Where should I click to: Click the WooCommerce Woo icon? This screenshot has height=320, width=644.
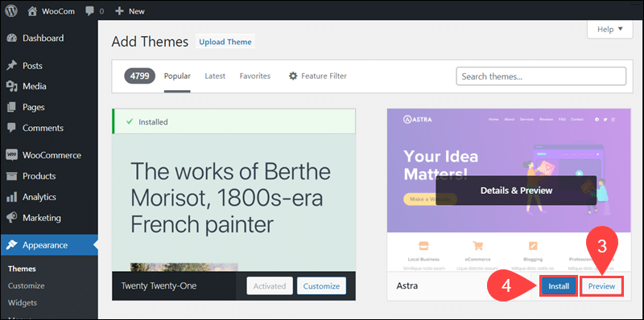pyautogui.click(x=11, y=155)
